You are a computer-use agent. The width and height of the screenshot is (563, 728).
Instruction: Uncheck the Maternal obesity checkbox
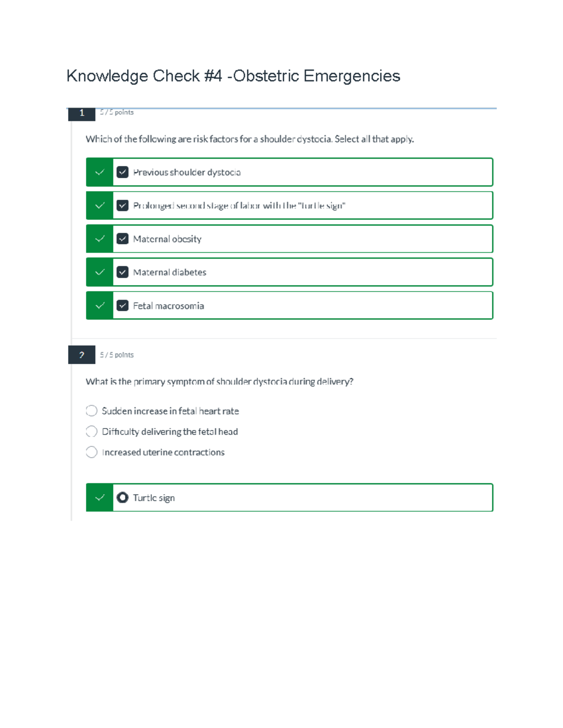click(122, 239)
